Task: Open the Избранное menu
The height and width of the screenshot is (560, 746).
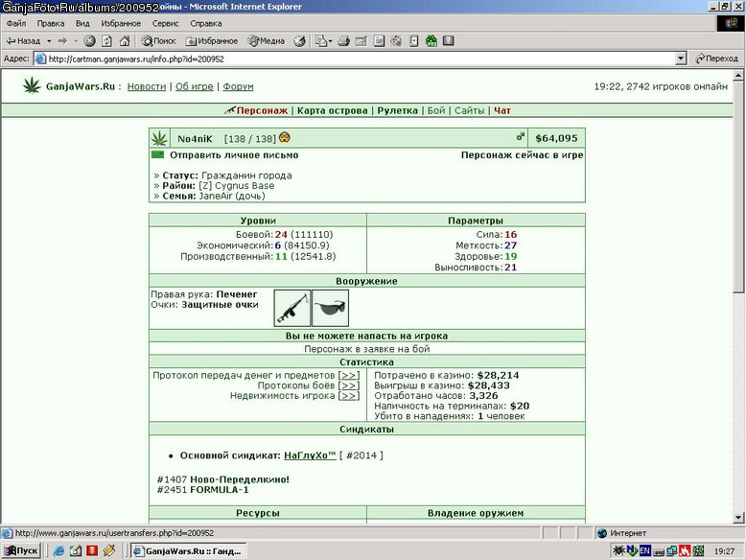Action: pyautogui.click(x=121, y=23)
